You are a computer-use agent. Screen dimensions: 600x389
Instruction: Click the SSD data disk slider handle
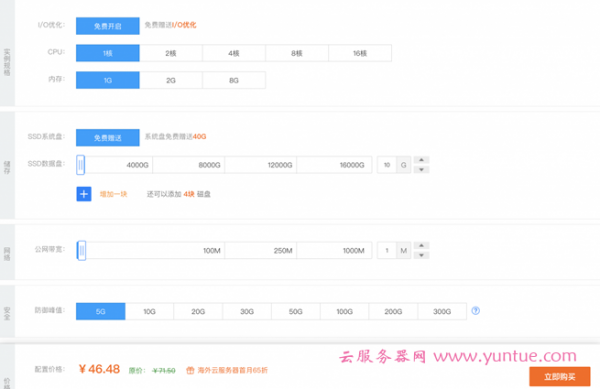pos(80,165)
